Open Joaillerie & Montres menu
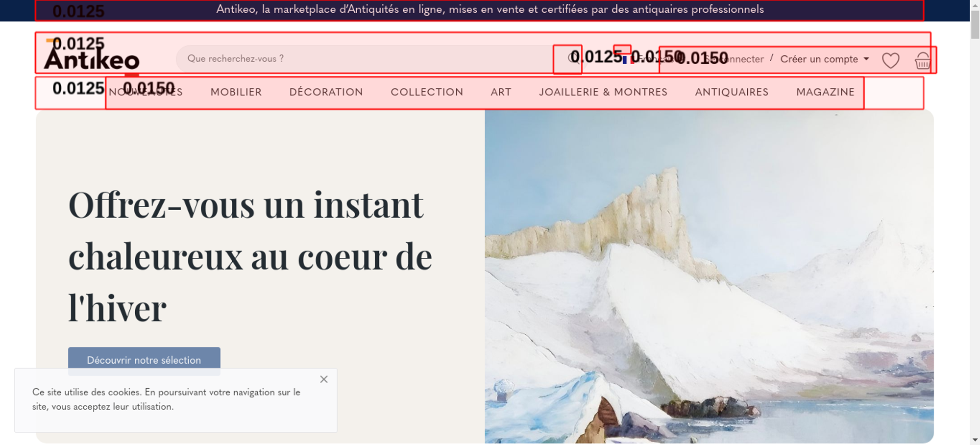Viewport: 980px width, 445px height. click(603, 92)
